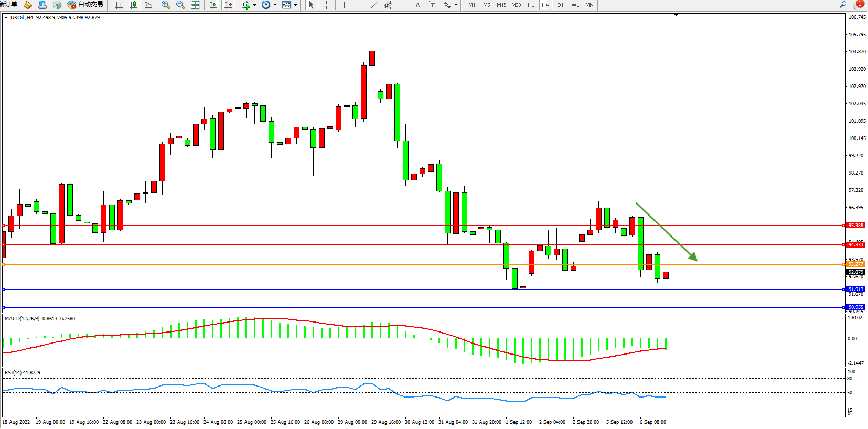Select the Trendline drawing tool
868x429 pixels.
(x=373, y=5)
